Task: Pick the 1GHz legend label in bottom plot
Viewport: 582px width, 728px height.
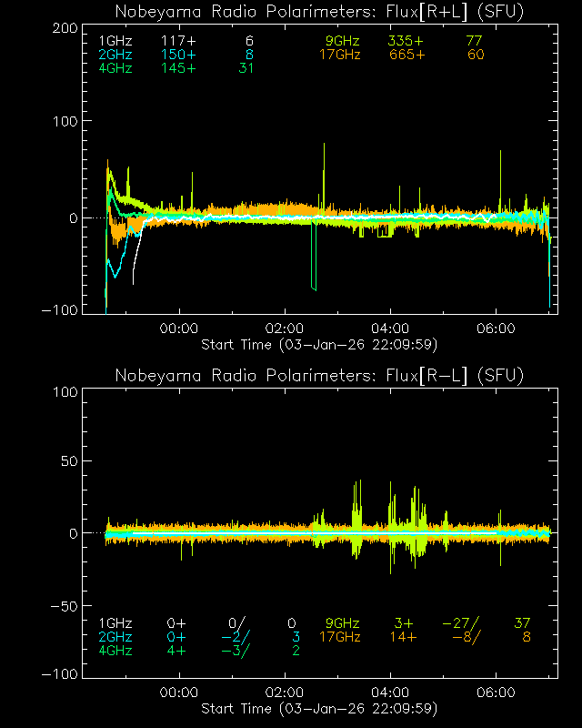Action: click(115, 623)
